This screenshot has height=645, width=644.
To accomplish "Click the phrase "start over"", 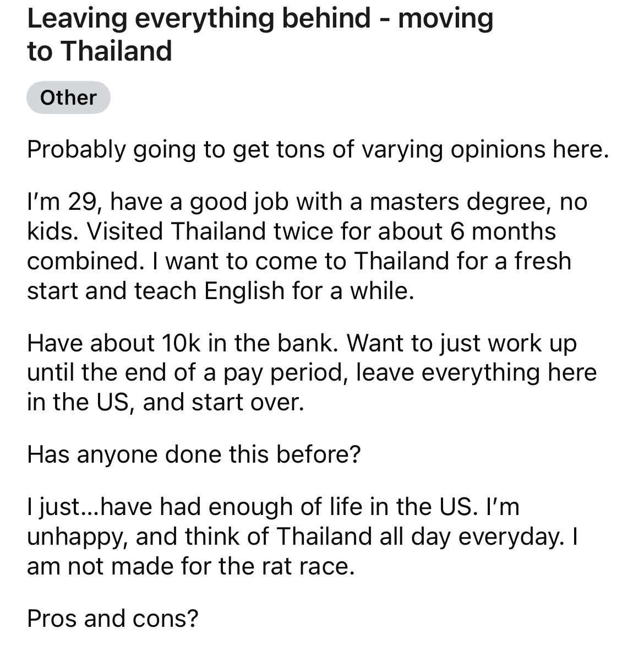I will click(248, 402).
